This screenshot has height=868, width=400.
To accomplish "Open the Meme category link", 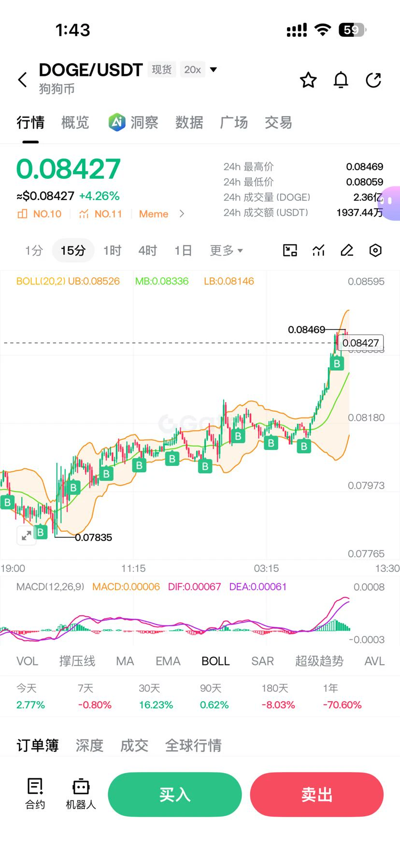I will point(154,214).
